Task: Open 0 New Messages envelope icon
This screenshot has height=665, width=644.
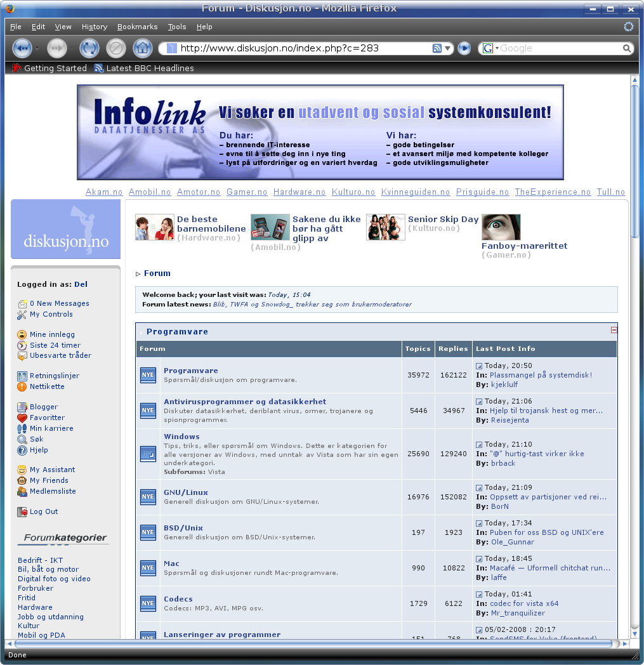Action: click(x=22, y=304)
